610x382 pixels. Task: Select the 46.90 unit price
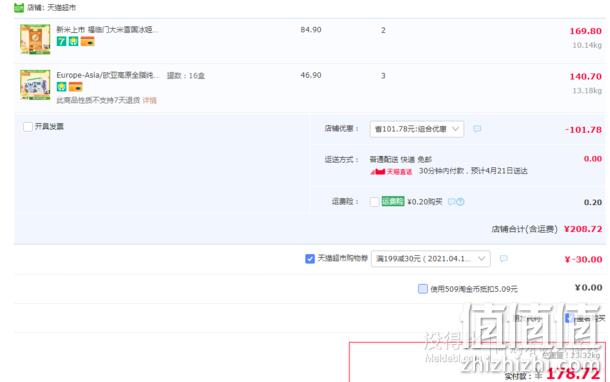(x=311, y=75)
